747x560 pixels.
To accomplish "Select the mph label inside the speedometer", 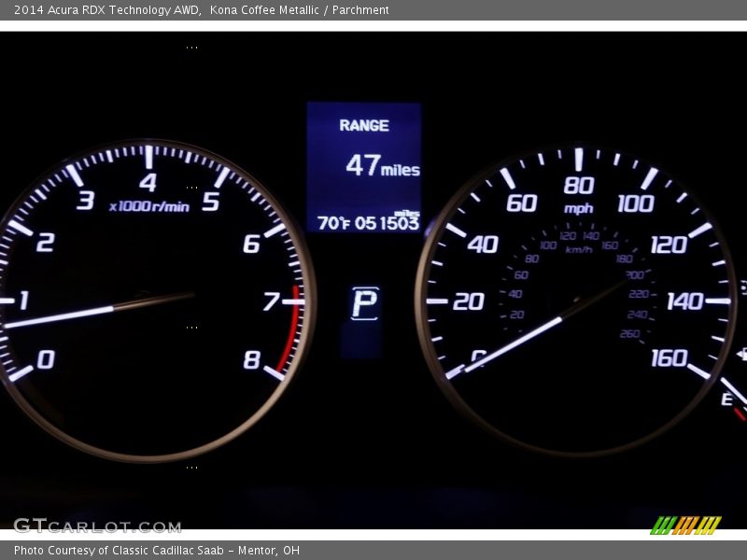I will click(579, 209).
